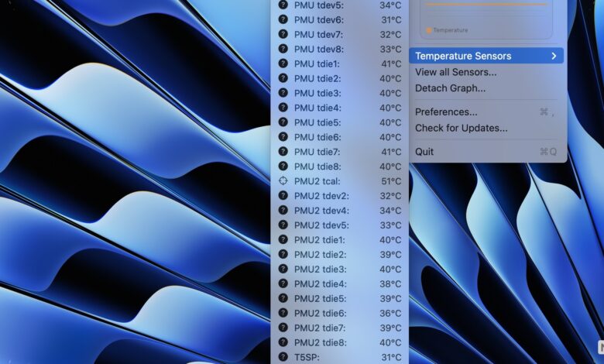Image resolution: width=604 pixels, height=364 pixels.
Task: Click the question mark icon beside PMU2 tdie3
Action: tap(283, 269)
